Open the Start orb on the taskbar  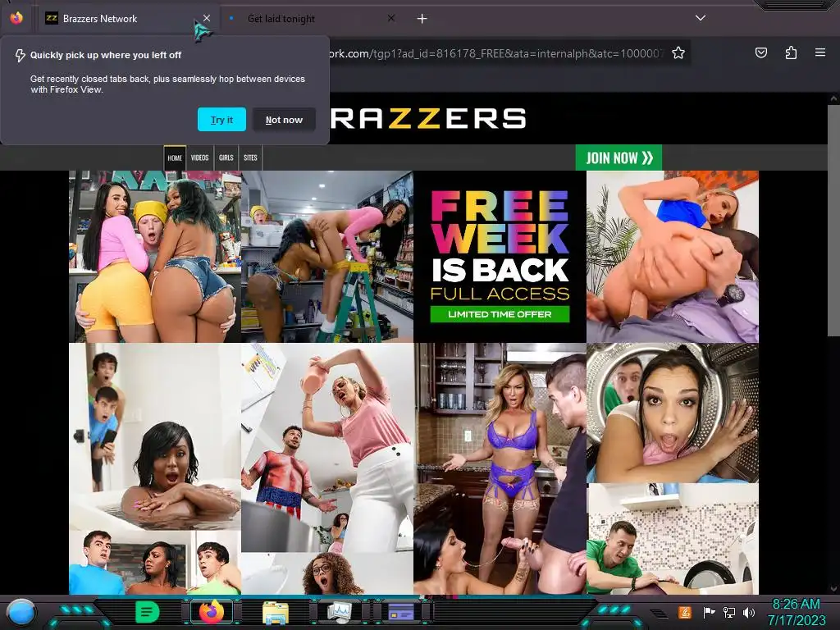click(x=21, y=613)
